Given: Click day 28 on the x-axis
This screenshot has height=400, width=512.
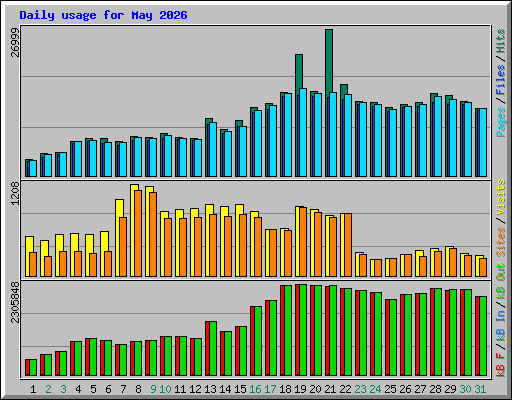Looking at the screenshot, I should pyautogui.click(x=435, y=389).
